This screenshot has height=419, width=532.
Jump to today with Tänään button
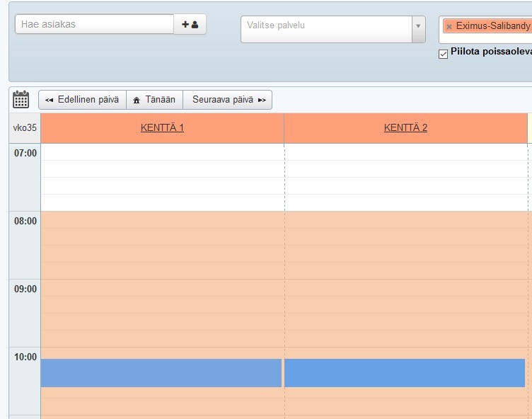coord(154,100)
